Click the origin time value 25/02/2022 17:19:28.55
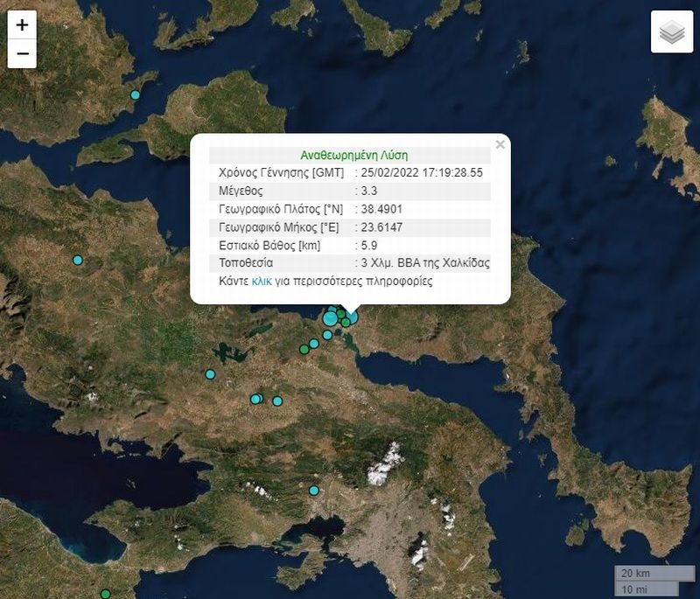 [422, 172]
